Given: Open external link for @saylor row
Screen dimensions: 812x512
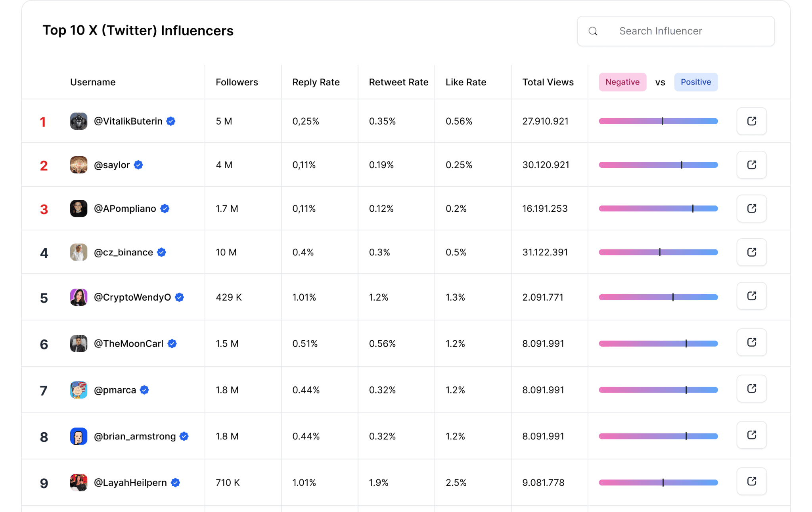Looking at the screenshot, I should pyautogui.click(x=751, y=165).
